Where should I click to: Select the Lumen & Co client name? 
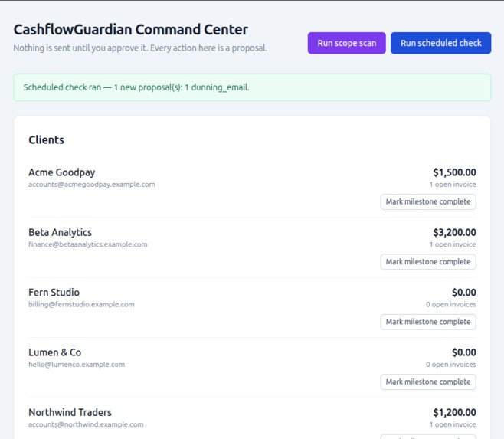[55, 352]
